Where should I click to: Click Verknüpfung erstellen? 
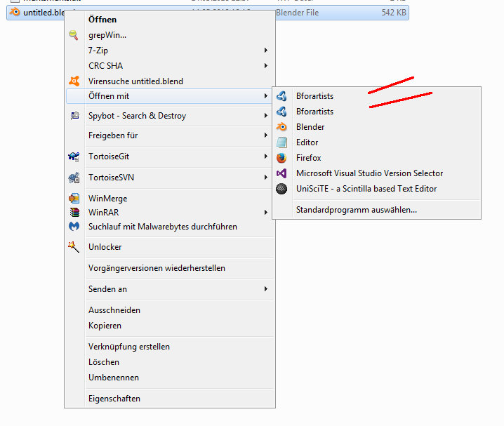click(x=128, y=347)
